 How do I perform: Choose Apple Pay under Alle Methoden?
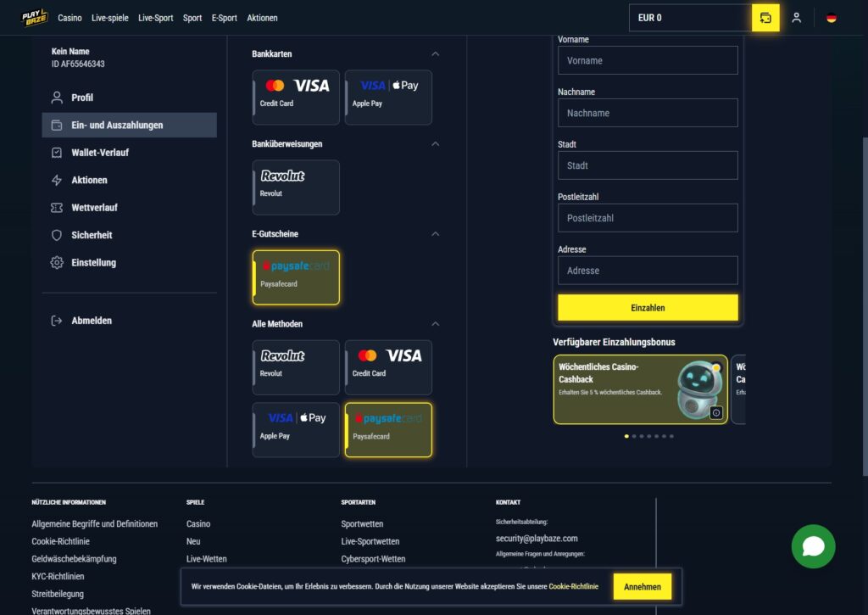[x=296, y=430]
